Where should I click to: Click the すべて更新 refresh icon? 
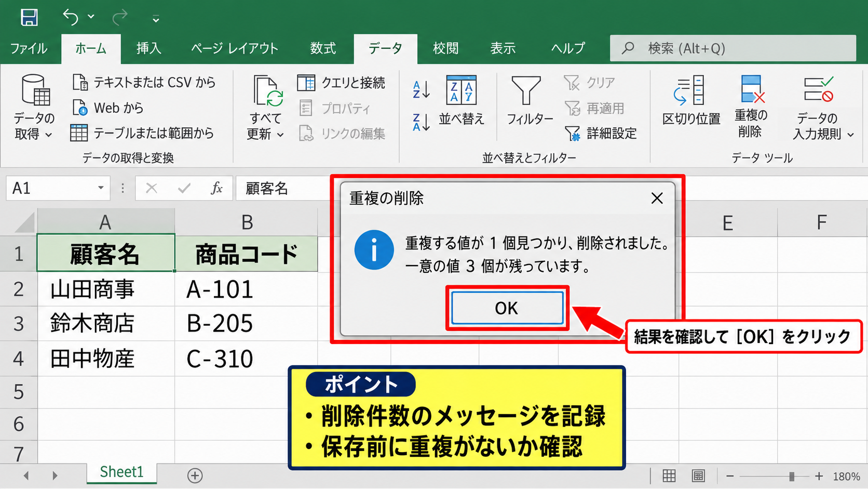click(267, 90)
